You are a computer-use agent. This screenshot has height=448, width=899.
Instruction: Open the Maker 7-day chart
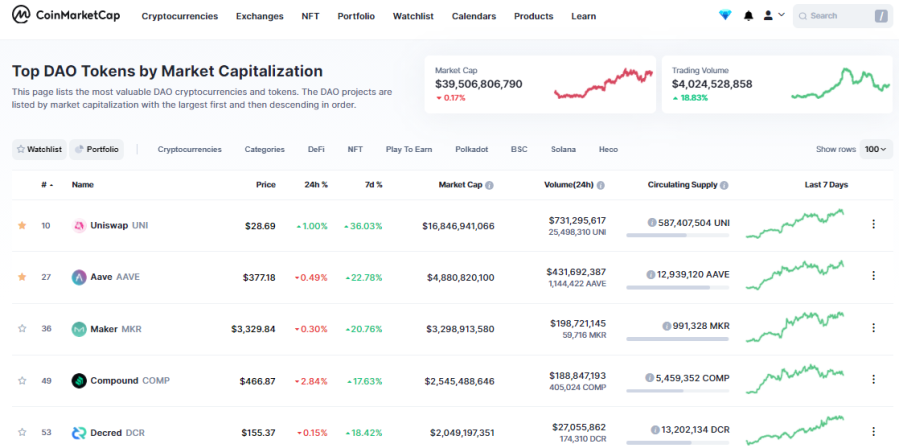(795, 327)
